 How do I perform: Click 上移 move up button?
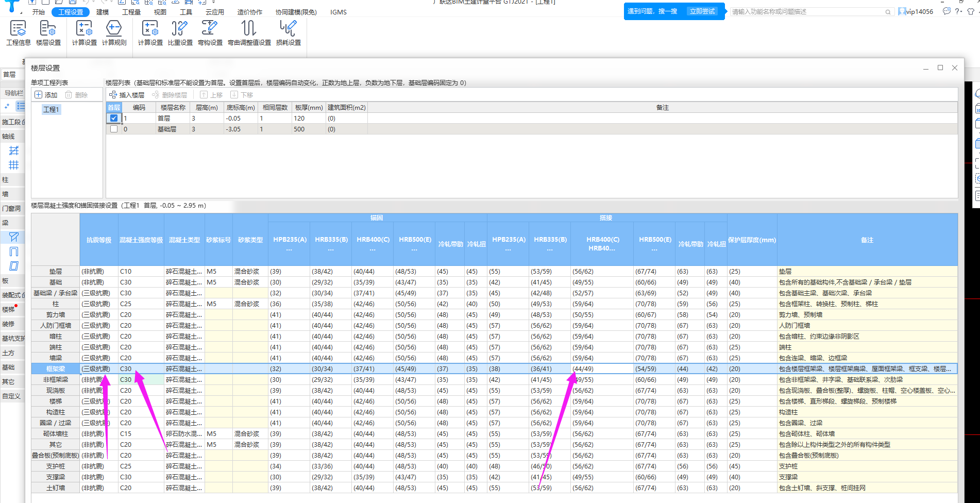click(x=211, y=95)
